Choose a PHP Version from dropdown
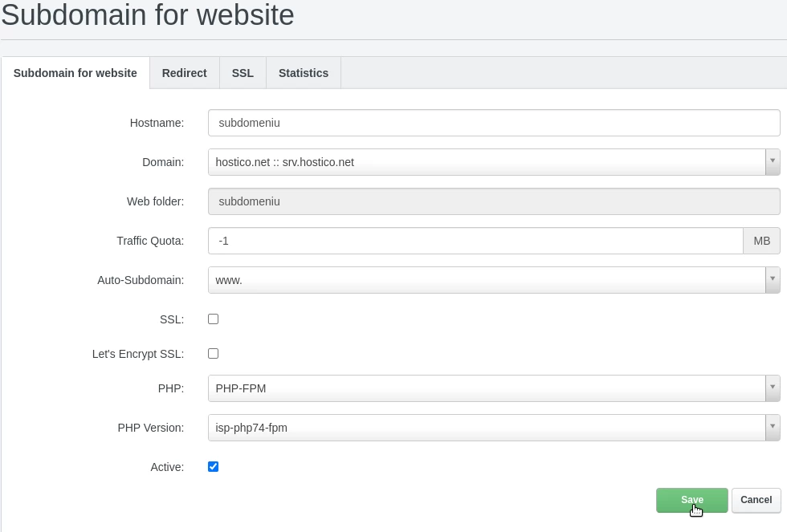Screen dimensions: 787x532 tap(486, 428)
